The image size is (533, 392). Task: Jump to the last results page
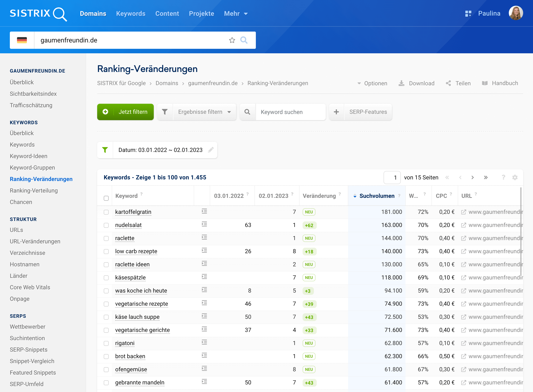point(486,178)
